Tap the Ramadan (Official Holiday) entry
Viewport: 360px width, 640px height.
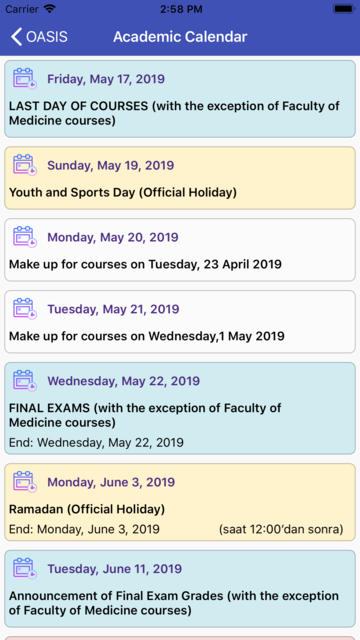click(x=87, y=509)
